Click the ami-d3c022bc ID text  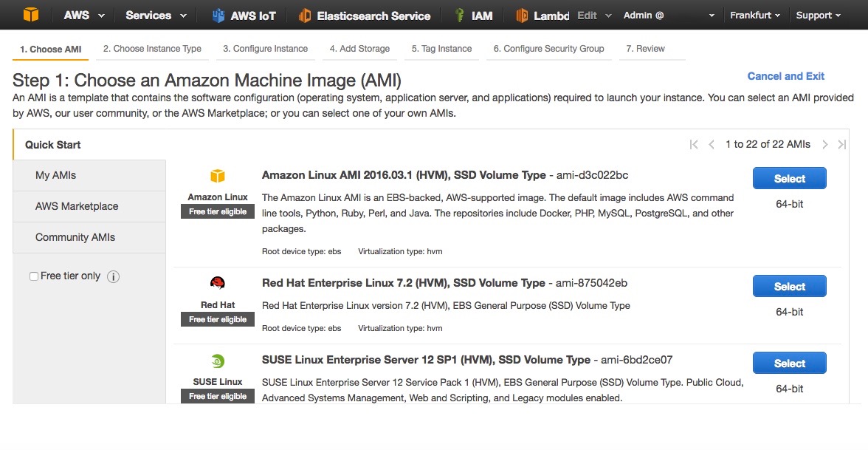pos(592,175)
